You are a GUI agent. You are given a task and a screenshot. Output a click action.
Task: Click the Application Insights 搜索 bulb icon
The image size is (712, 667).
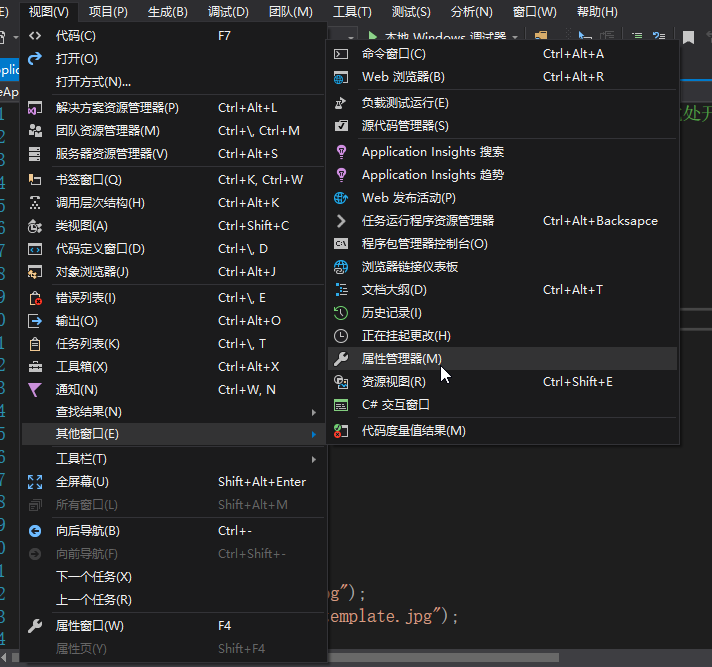tap(341, 152)
